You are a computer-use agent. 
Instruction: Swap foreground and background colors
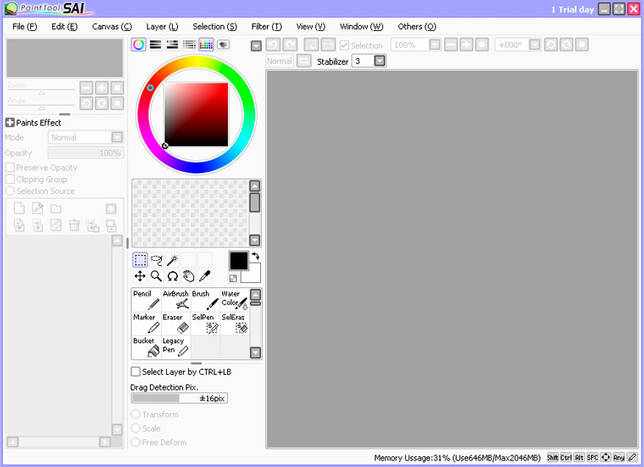tap(255, 256)
